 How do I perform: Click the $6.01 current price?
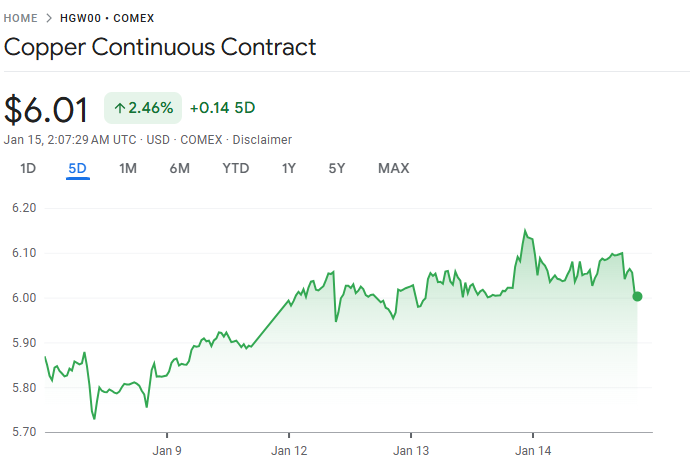pyautogui.click(x=47, y=109)
